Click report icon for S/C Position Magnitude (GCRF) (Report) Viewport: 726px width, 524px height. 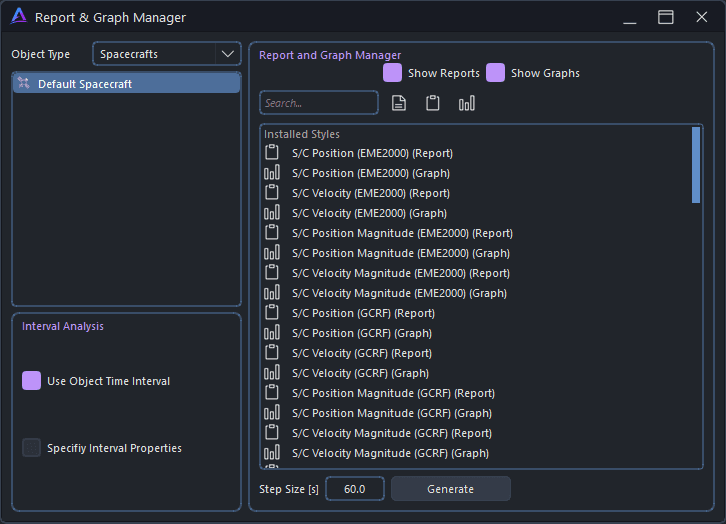tap(272, 392)
